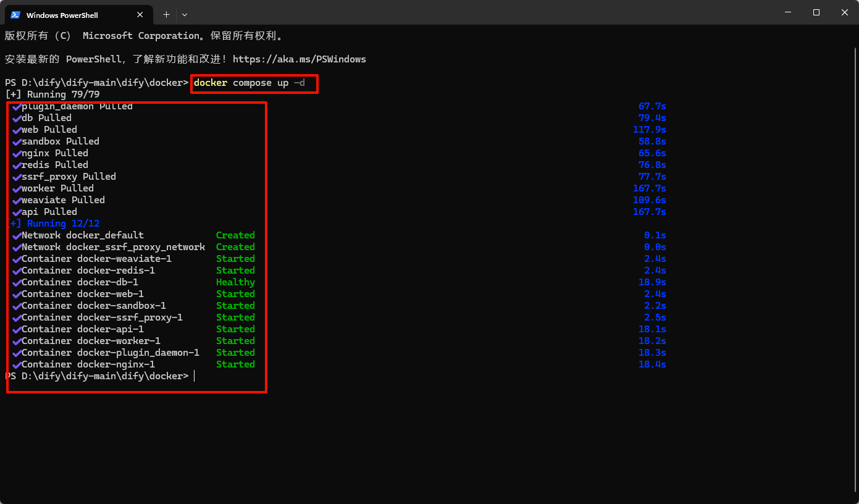Screen dimensions: 859x504
Task: Click 'Container docker-nginx-1' text
Action: pyautogui.click(x=88, y=364)
